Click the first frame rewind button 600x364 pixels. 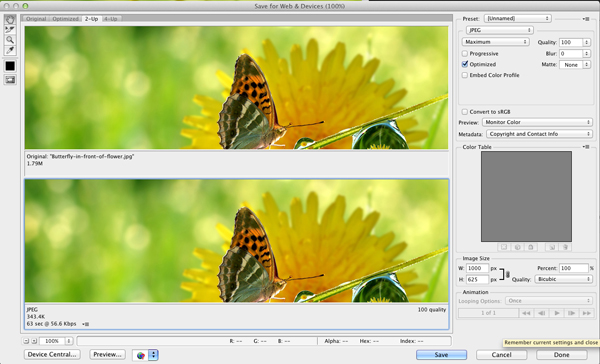point(526,313)
